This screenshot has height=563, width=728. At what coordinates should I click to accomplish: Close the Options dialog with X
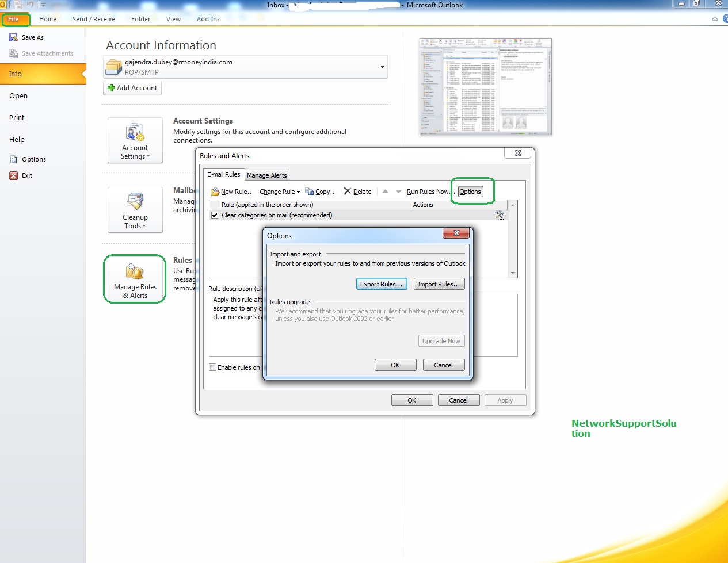(x=456, y=233)
